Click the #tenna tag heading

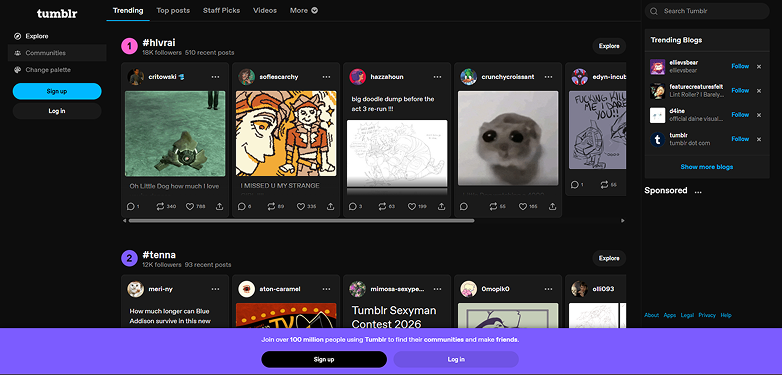tap(159, 255)
